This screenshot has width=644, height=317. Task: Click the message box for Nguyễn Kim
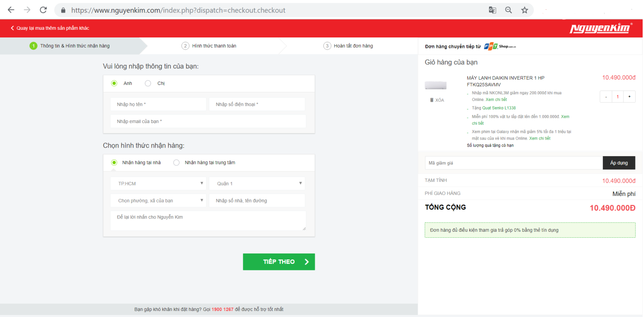208,220
